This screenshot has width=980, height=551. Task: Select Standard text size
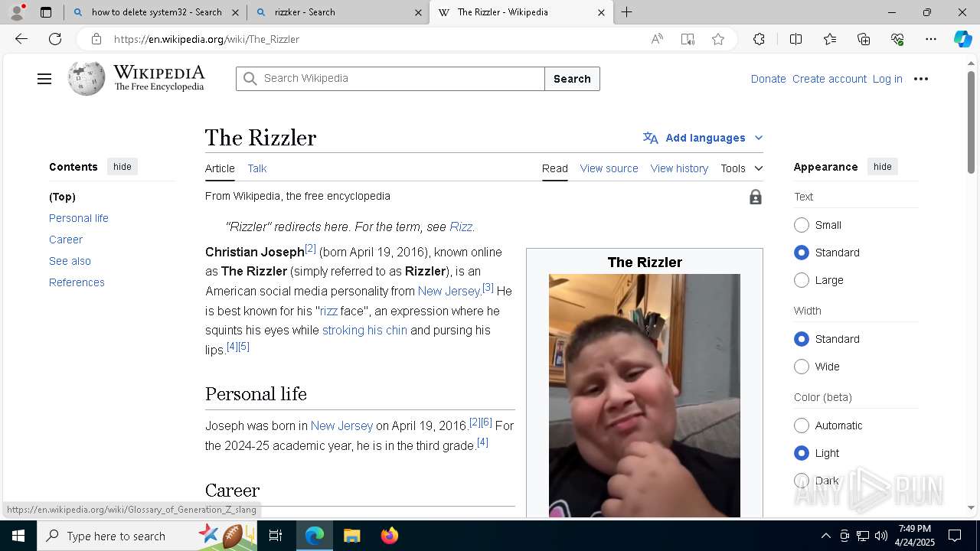802,253
